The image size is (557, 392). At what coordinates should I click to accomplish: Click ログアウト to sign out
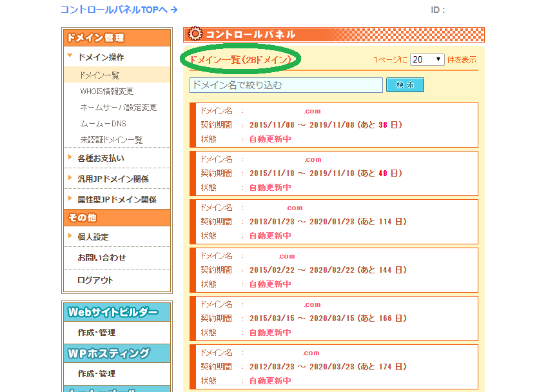pos(95,280)
